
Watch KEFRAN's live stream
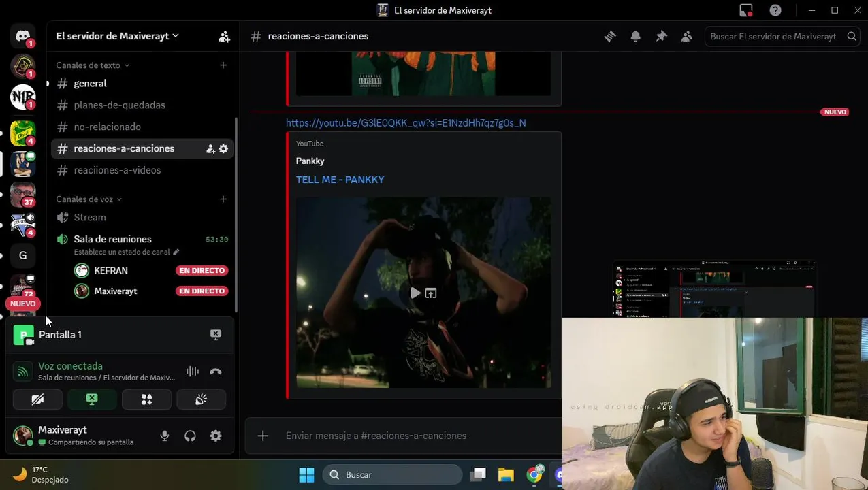(x=202, y=271)
